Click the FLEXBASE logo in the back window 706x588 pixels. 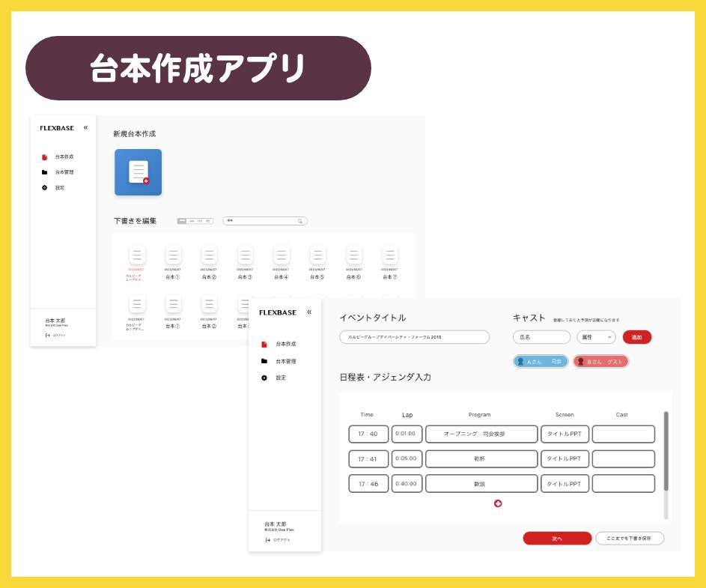tap(57, 128)
